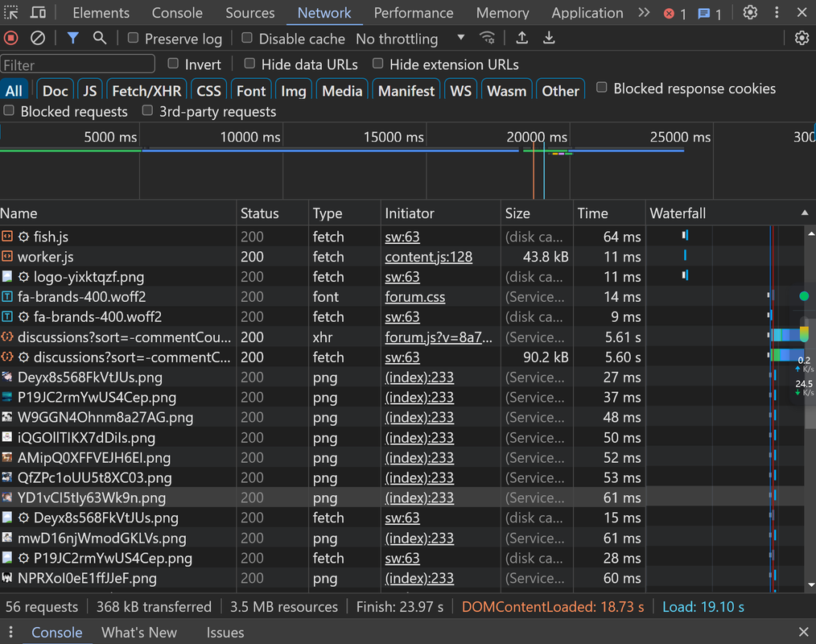Sort requests by Status column
The image size is (816, 644).
pyautogui.click(x=272, y=213)
